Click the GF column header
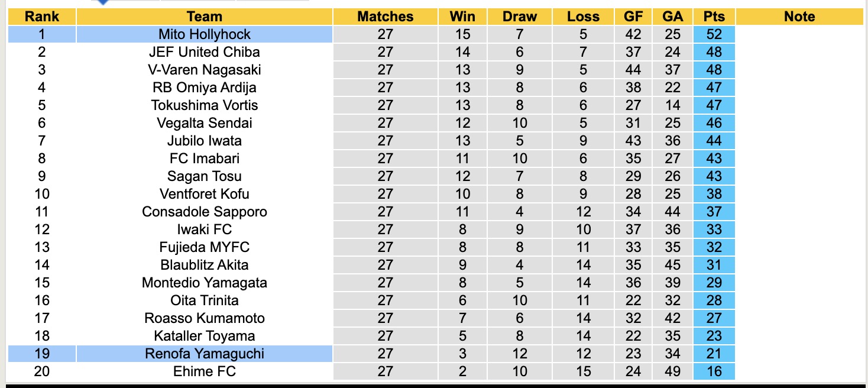The height and width of the screenshot is (388, 868). [x=633, y=17]
